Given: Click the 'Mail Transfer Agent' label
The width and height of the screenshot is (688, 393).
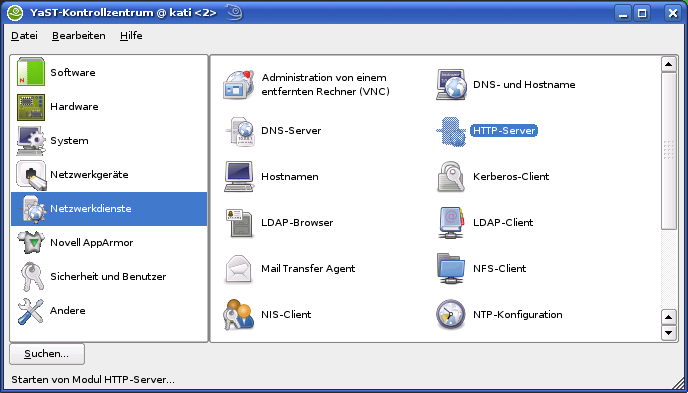Looking at the screenshot, I should coord(308,268).
